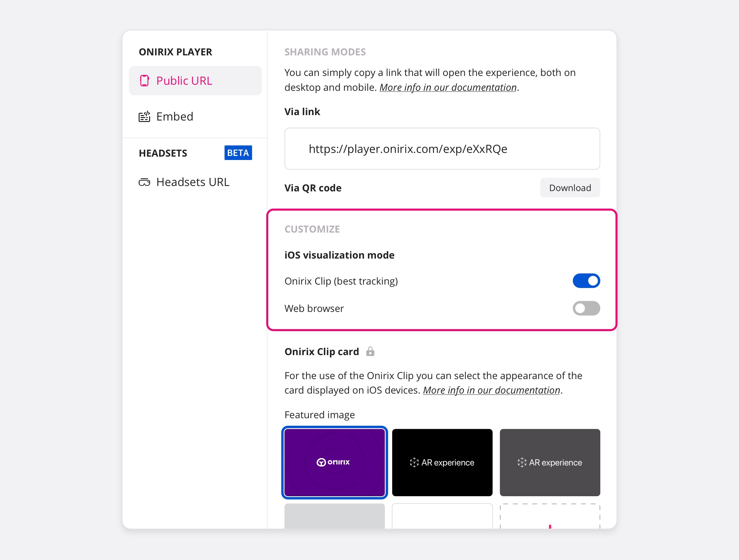Image resolution: width=739 pixels, height=560 pixels.
Task: Click the lock icon beside Onirix Clip card
Action: [x=370, y=351]
